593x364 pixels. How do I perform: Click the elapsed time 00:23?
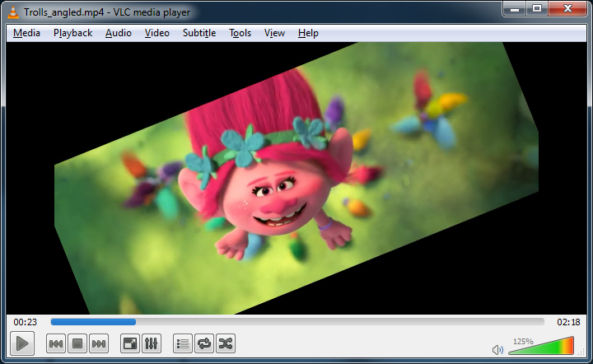(26, 322)
